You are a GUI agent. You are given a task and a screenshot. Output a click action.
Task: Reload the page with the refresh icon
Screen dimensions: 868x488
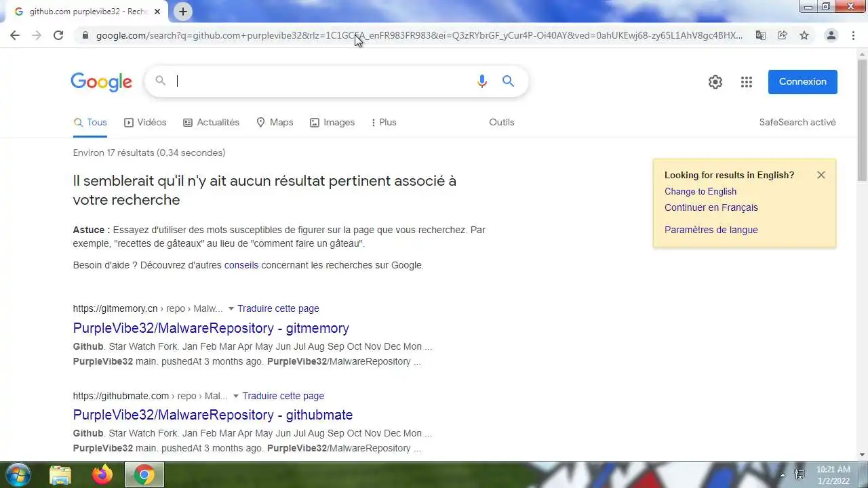58,35
